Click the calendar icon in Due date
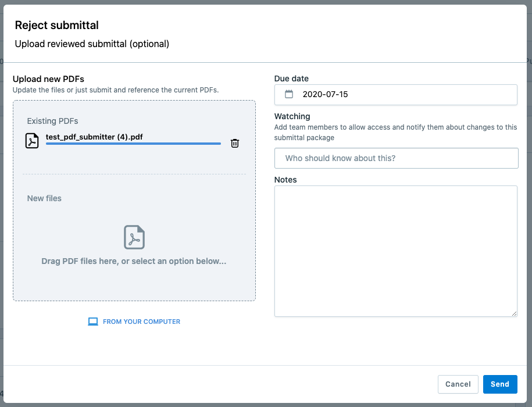This screenshot has width=532, height=407. pyautogui.click(x=289, y=94)
